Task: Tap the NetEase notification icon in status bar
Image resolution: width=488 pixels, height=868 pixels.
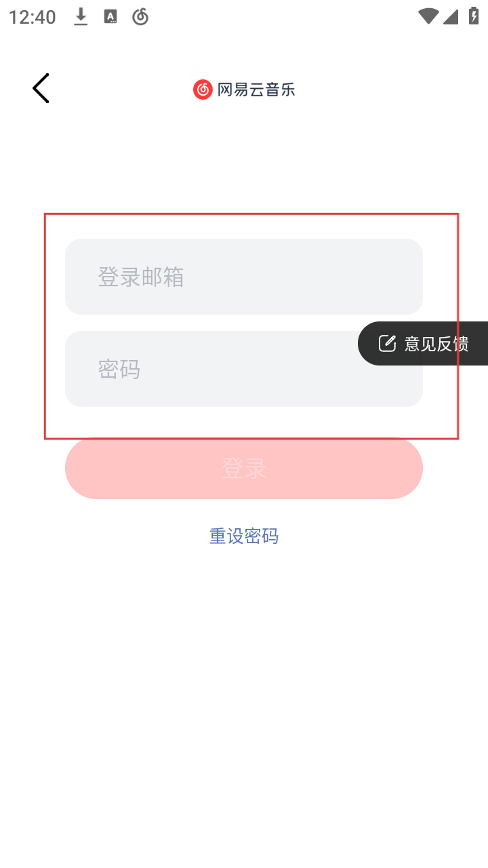Action: pos(140,17)
